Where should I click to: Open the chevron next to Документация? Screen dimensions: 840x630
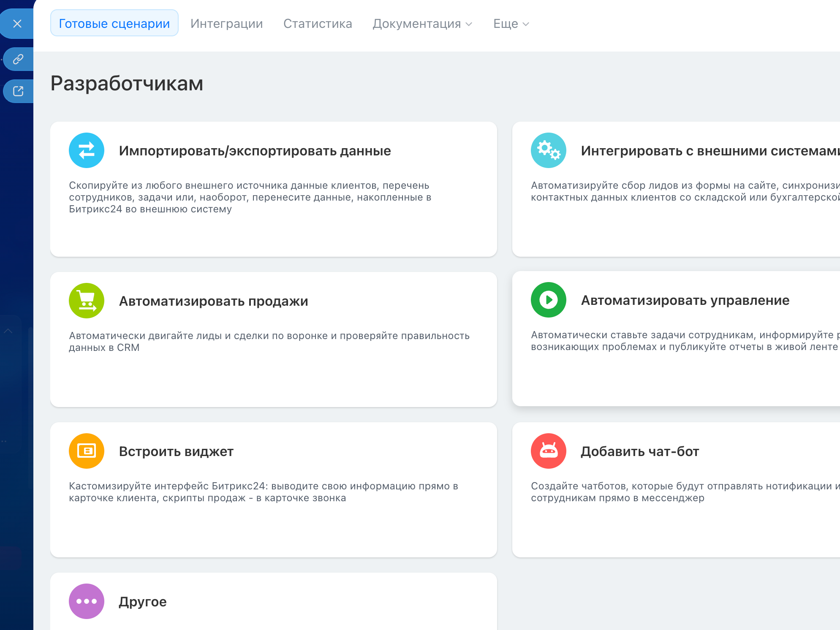pyautogui.click(x=469, y=24)
